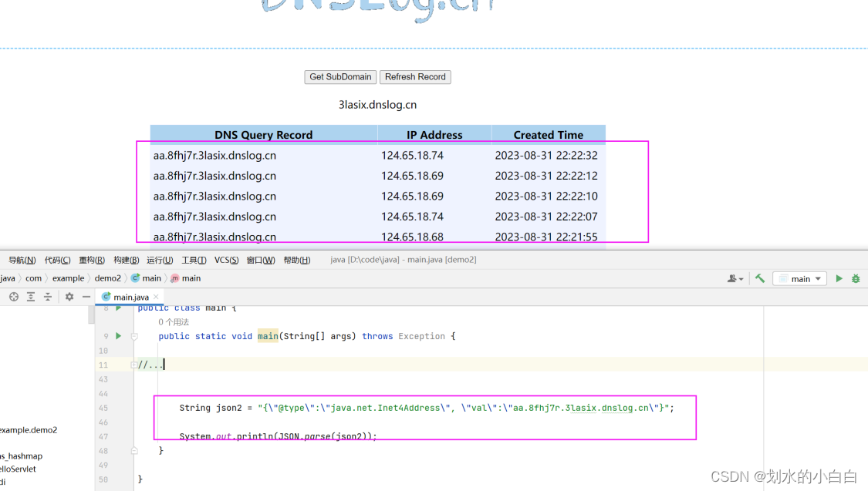Click the Expand All icon
The width and height of the screenshot is (868, 491).
click(x=31, y=297)
